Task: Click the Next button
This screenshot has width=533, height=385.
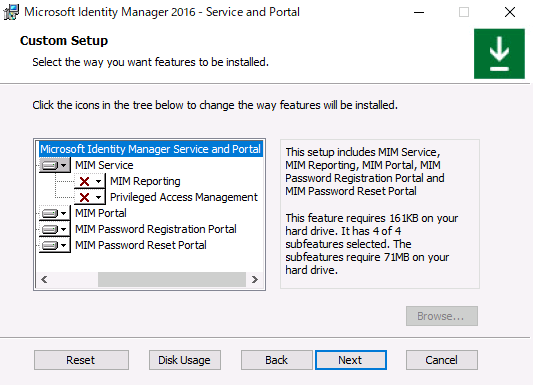Action: [350, 360]
